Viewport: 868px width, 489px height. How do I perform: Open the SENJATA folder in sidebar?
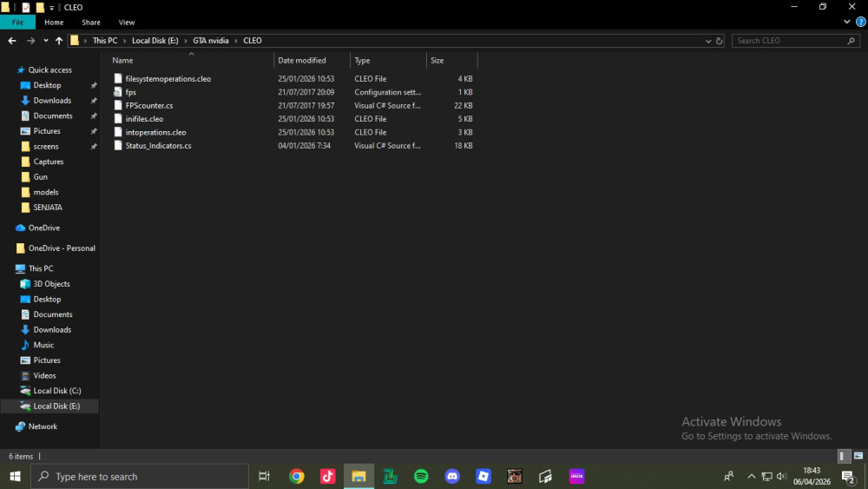[48, 207]
